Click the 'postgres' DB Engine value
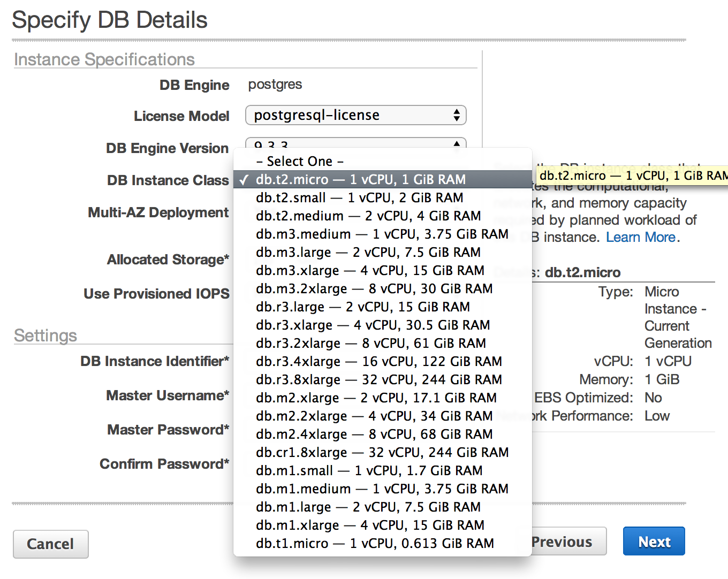Screen dimensions: 728x579 tap(275, 85)
